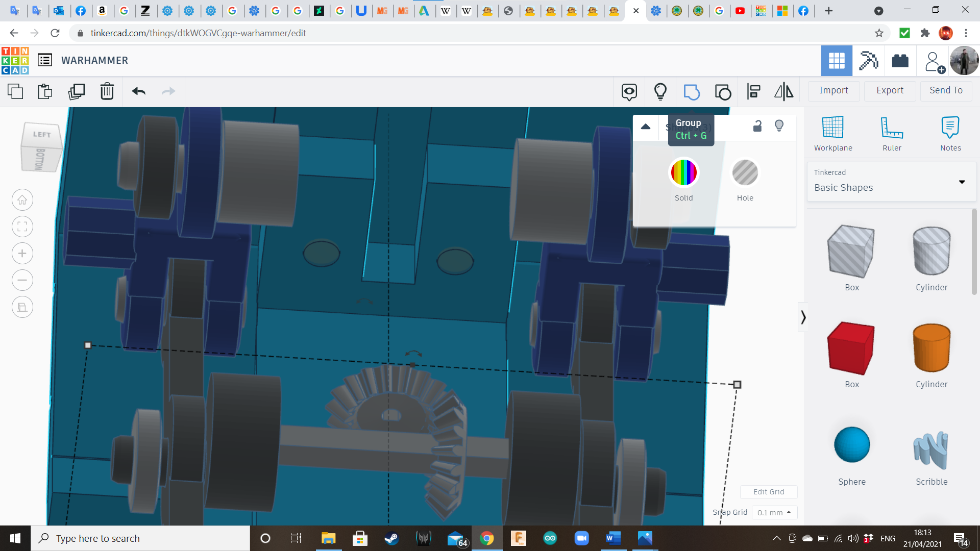The width and height of the screenshot is (980, 551).
Task: Click the Send To button
Action: 946,90
